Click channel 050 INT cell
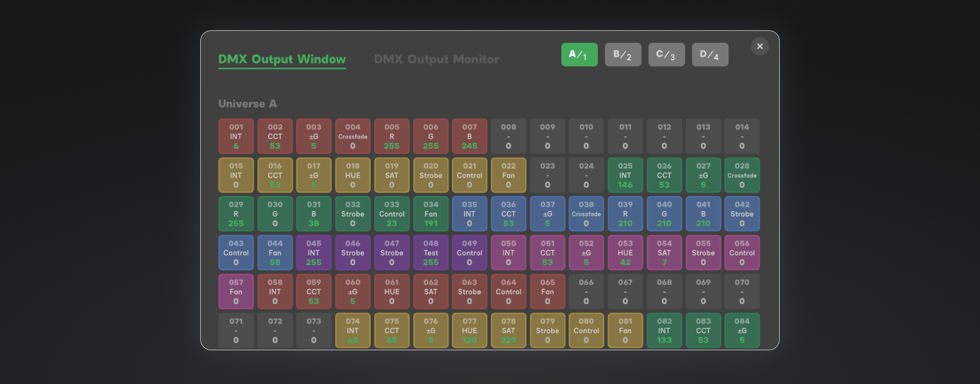Image resolution: width=980 pixels, height=384 pixels. pyautogui.click(x=509, y=253)
